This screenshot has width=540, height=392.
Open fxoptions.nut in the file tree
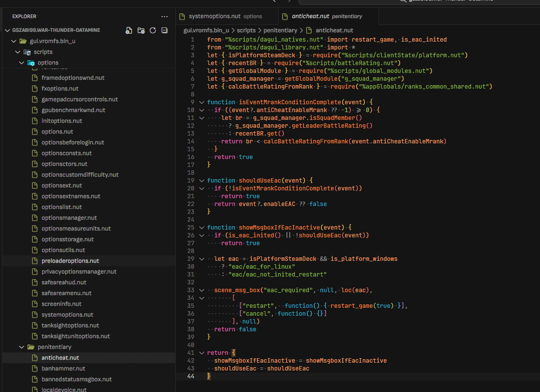coord(89,89)
